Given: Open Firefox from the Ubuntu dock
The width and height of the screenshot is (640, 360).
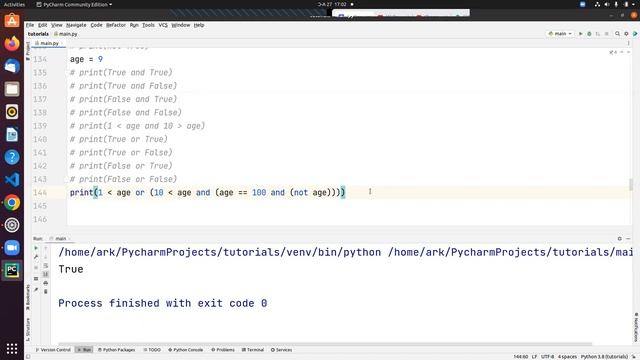Looking at the screenshot, I should pyautogui.click(x=12, y=43).
